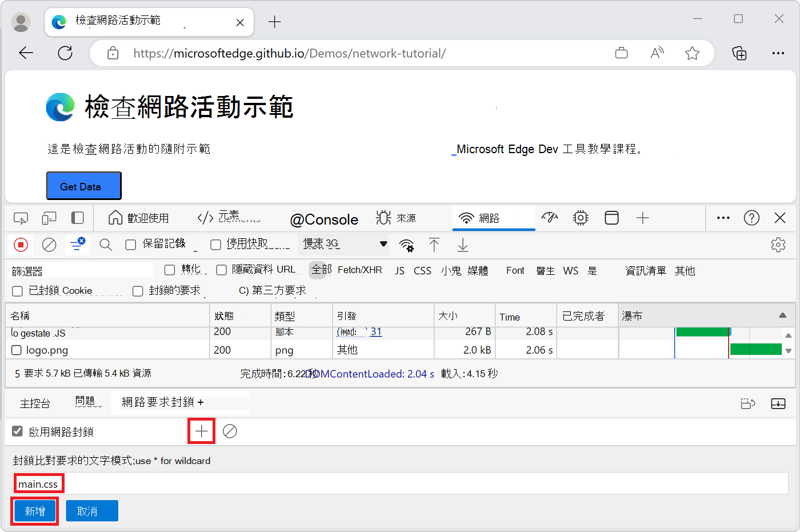Sort by the 瀑布 column arrow
800x532 pixels.
783,315
